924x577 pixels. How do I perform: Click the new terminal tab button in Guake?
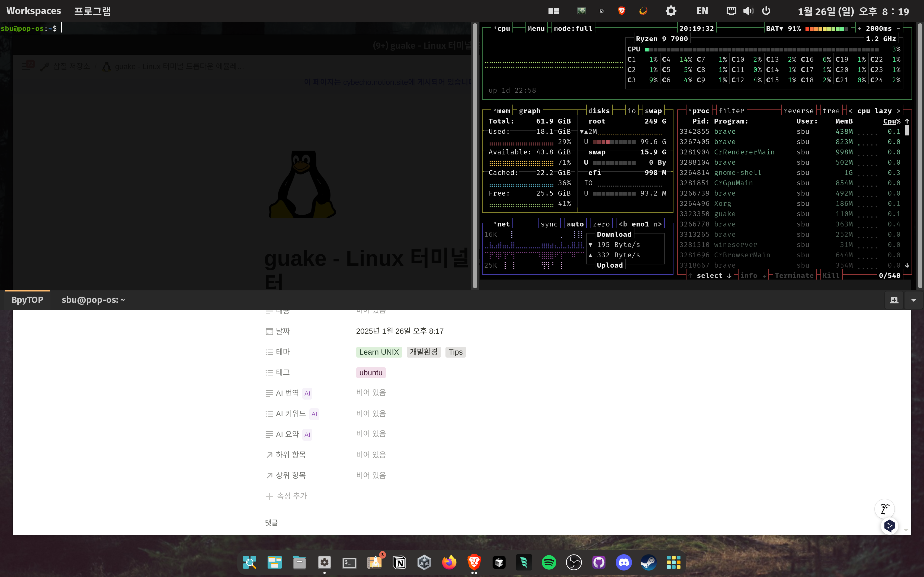point(894,300)
